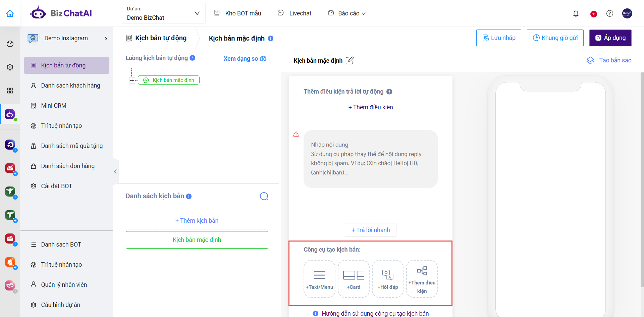Viewport: 644px width, 317px height.
Task: Open dashboard gauge icon in left rail
Action: point(10,44)
